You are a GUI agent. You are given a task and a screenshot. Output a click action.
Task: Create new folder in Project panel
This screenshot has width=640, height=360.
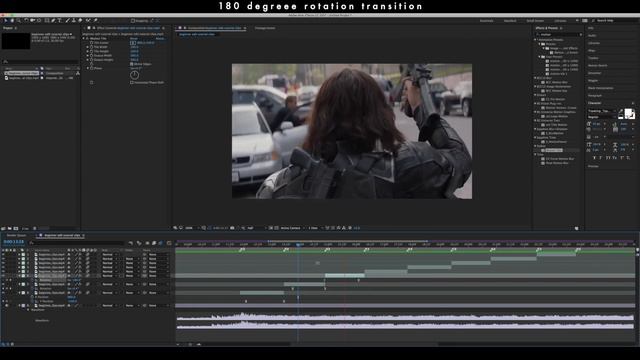tap(9, 229)
